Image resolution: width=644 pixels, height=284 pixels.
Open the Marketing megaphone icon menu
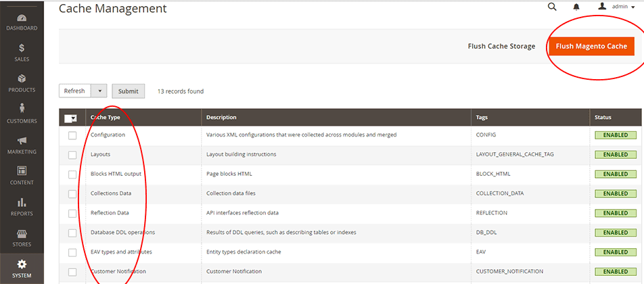click(22, 141)
